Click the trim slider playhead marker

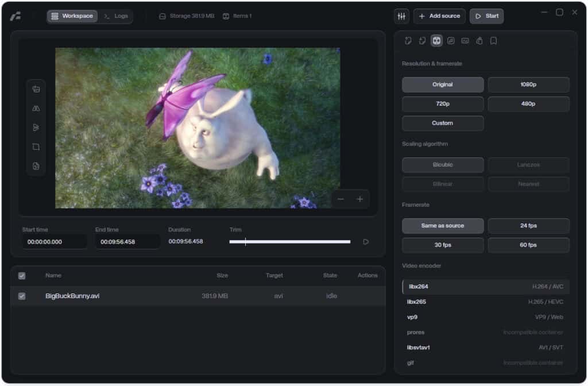tap(245, 242)
